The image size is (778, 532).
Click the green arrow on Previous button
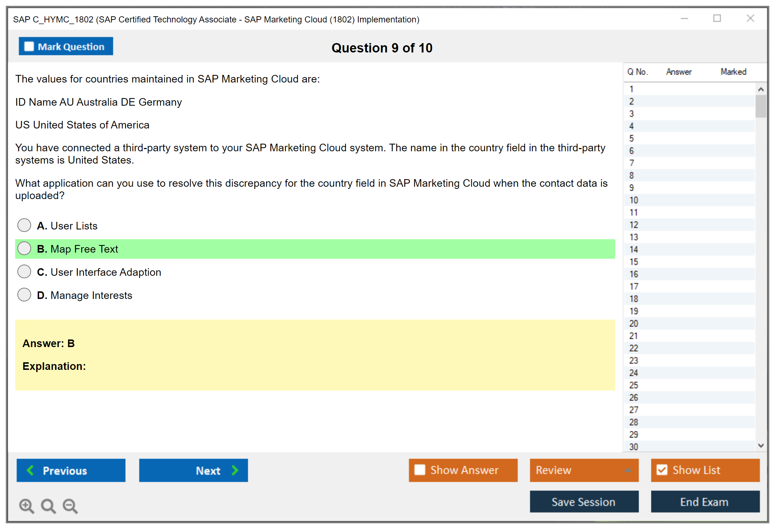point(30,470)
